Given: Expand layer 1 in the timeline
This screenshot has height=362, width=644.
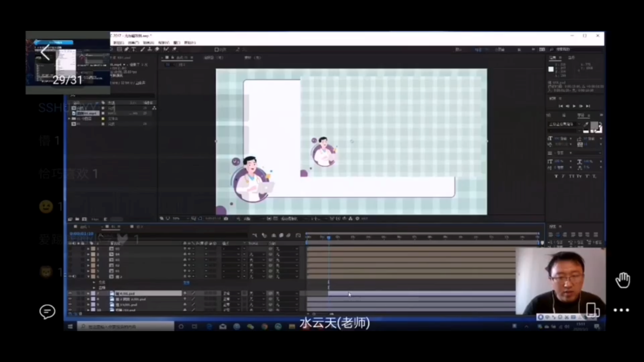Looking at the screenshot, I should pyautogui.click(x=88, y=249).
